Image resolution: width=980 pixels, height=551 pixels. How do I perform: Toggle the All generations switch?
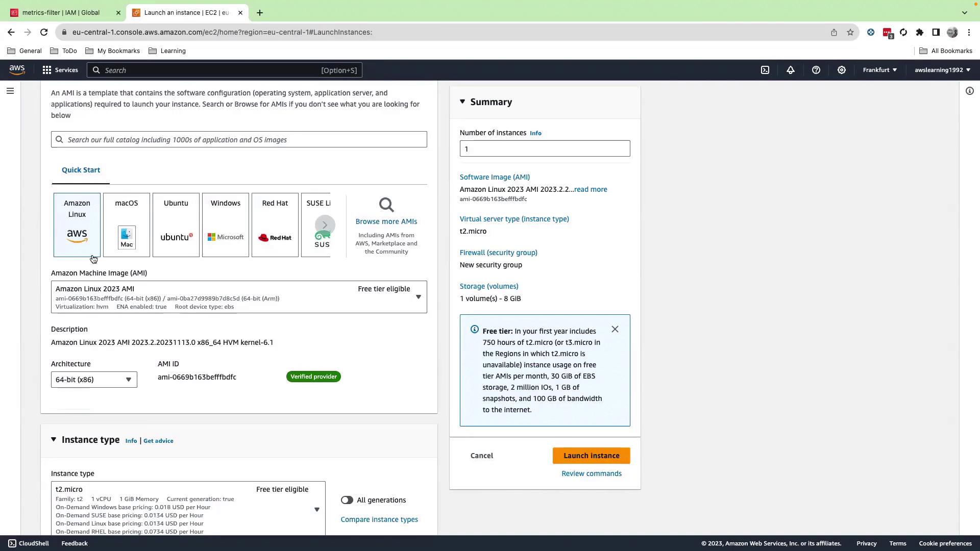point(347,500)
